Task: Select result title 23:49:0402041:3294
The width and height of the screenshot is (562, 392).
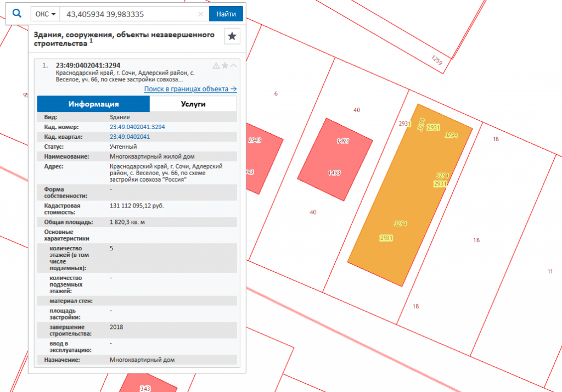Action: tap(88, 65)
